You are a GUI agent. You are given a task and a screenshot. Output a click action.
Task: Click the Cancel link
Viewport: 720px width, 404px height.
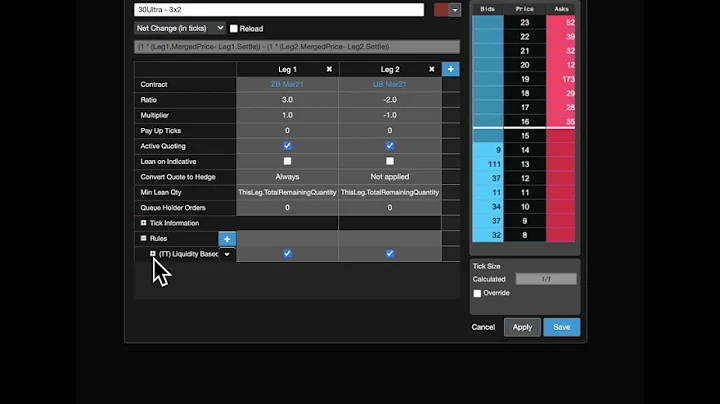[483, 327]
